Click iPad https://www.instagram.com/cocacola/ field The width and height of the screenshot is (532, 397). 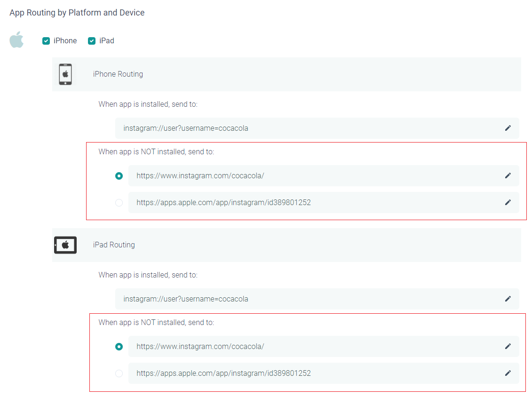click(324, 347)
